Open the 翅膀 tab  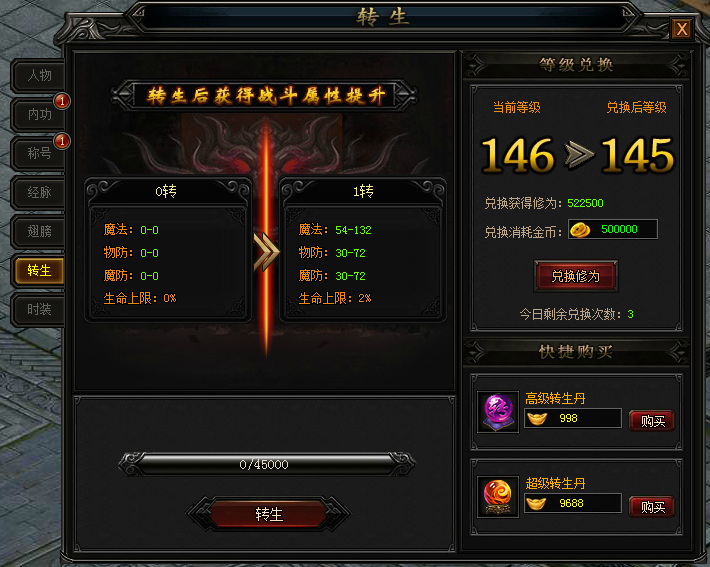click(38, 231)
